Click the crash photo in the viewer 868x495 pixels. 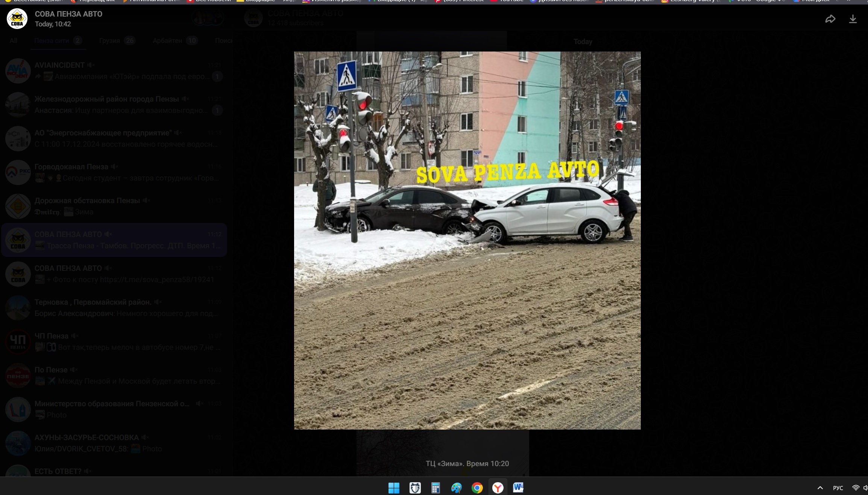click(x=467, y=240)
